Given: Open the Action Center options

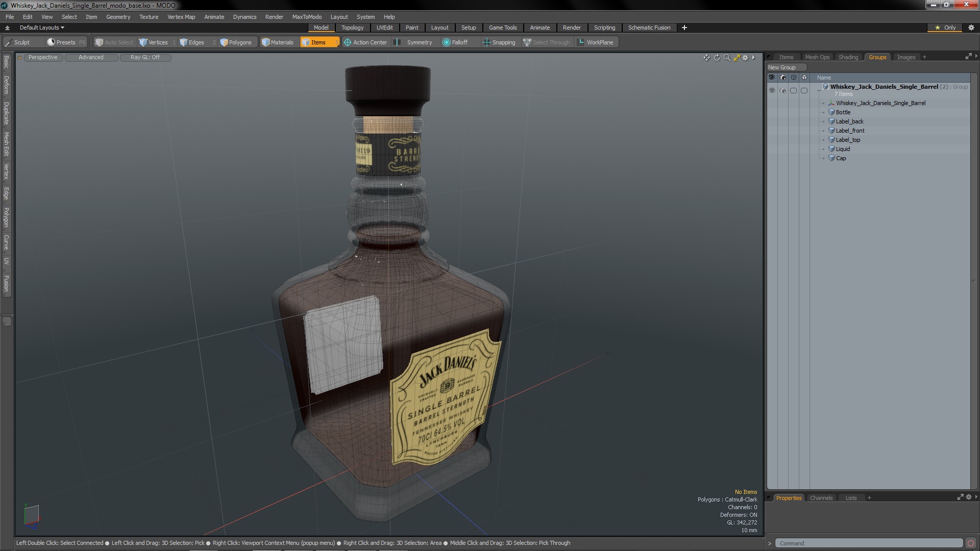Looking at the screenshot, I should click(x=365, y=42).
